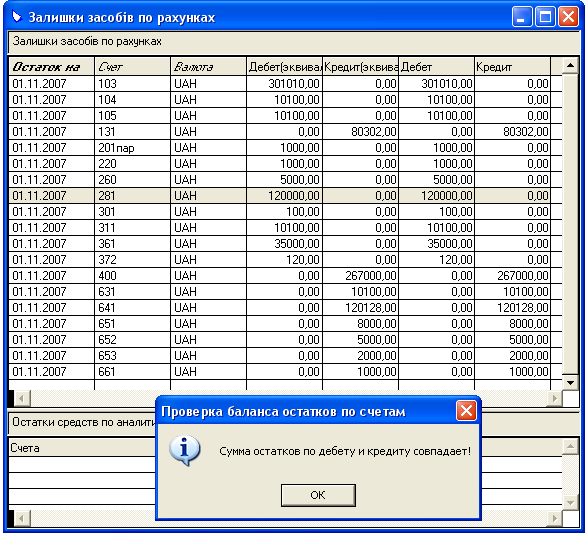The width and height of the screenshot is (587, 536).
Task: Click UAH currency cell in row 103
Action: coord(209,83)
